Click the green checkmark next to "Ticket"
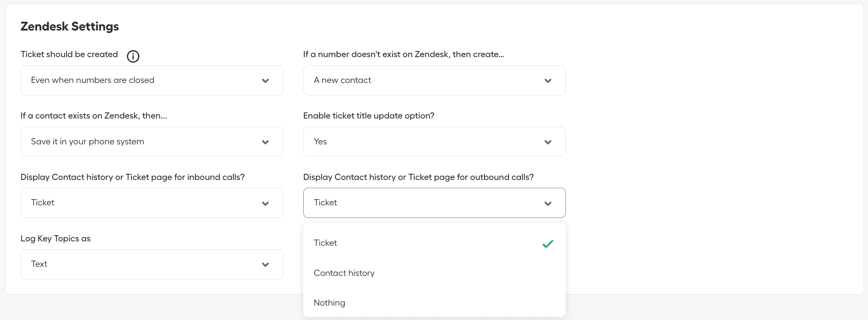Screen dimensions: 868x320 click(x=548, y=244)
